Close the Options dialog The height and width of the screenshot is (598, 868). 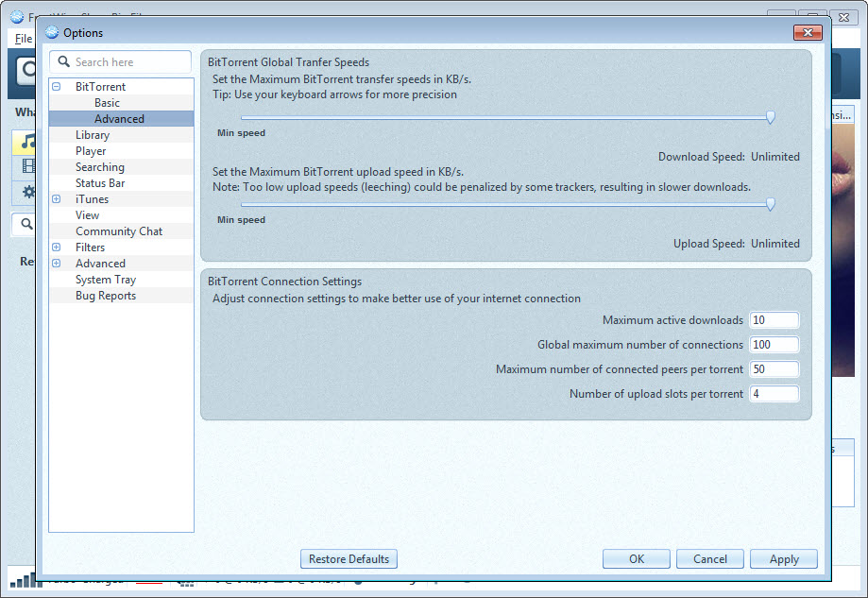808,33
